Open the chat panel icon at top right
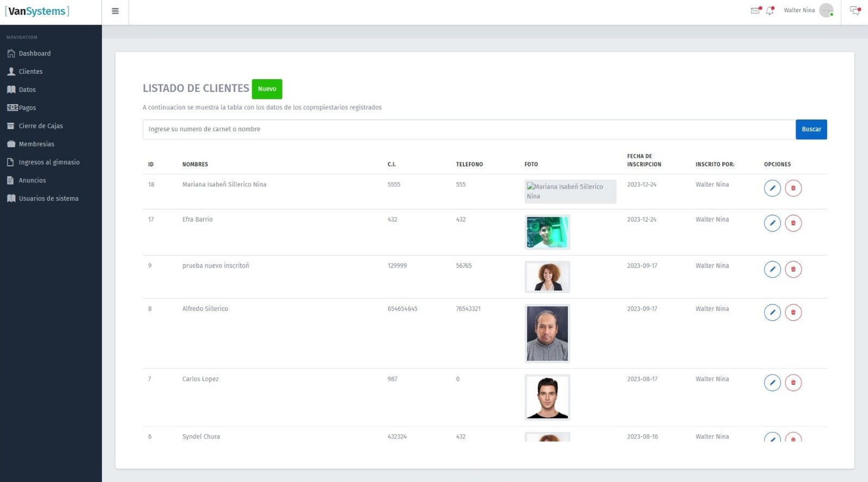 tap(854, 10)
